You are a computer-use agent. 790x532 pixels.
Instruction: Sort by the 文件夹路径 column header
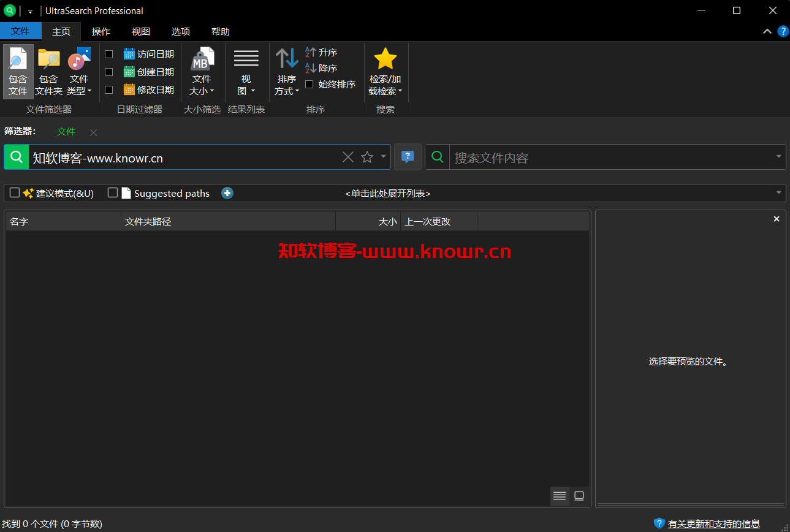228,221
